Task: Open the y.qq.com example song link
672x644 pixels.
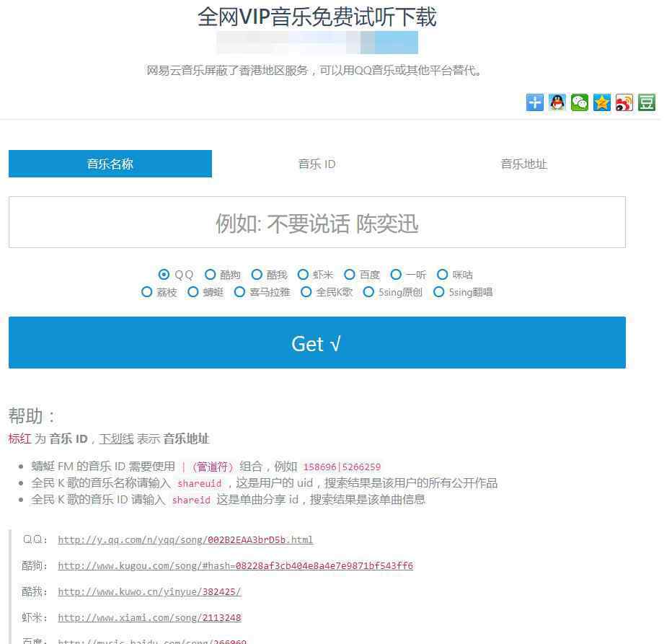Action: (185, 540)
